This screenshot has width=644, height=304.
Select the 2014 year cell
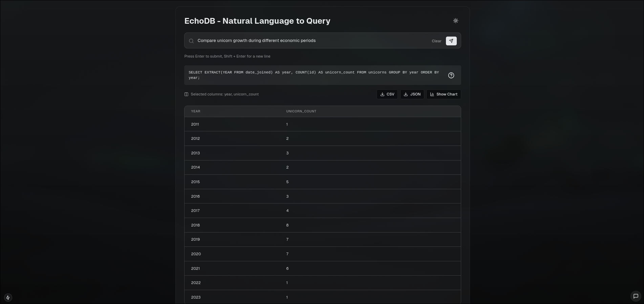pos(195,167)
